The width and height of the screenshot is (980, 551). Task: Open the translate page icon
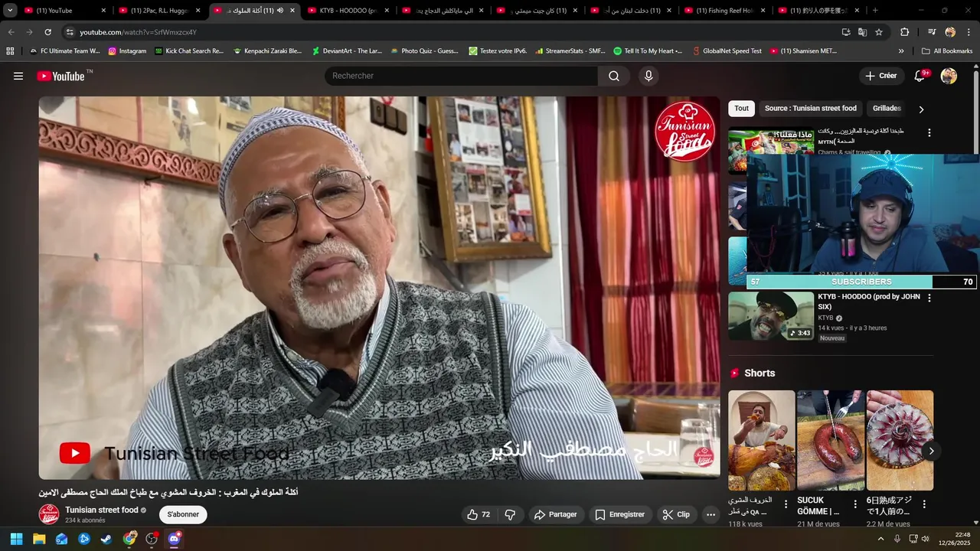[x=863, y=32]
